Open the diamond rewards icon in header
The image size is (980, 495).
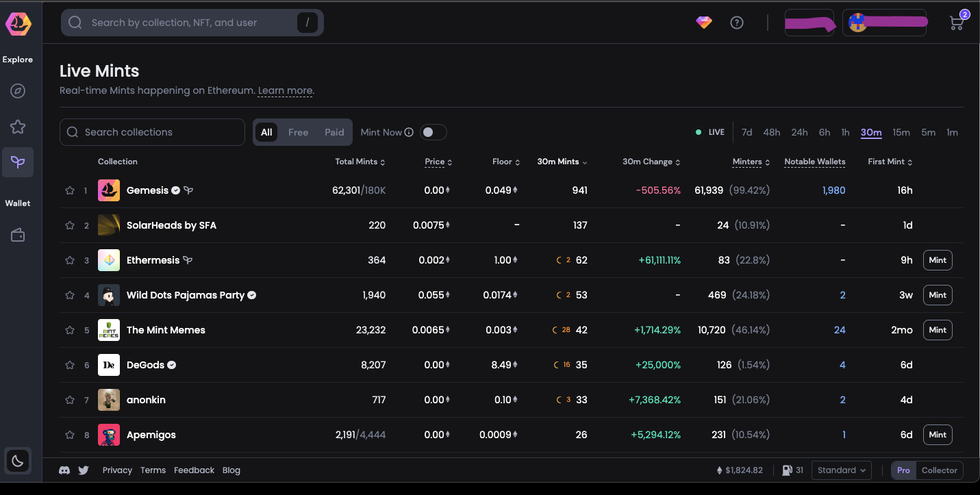(704, 23)
